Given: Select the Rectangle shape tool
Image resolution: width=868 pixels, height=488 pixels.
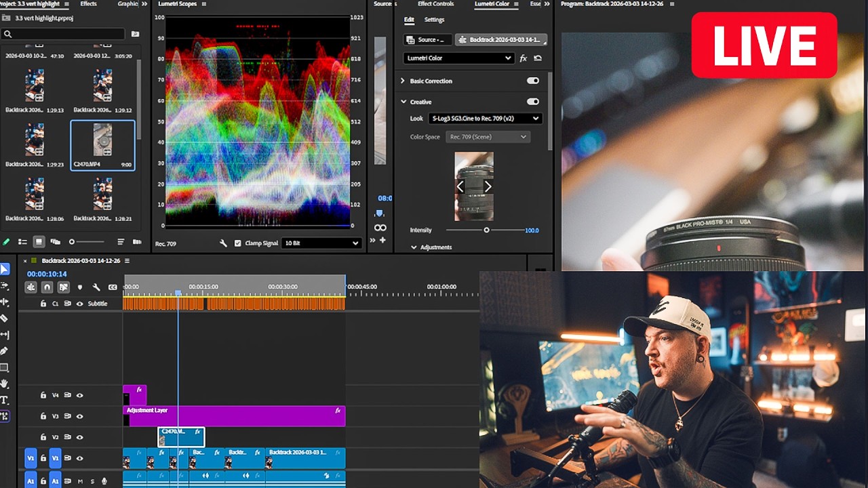Looking at the screenshot, I should coord(5,367).
